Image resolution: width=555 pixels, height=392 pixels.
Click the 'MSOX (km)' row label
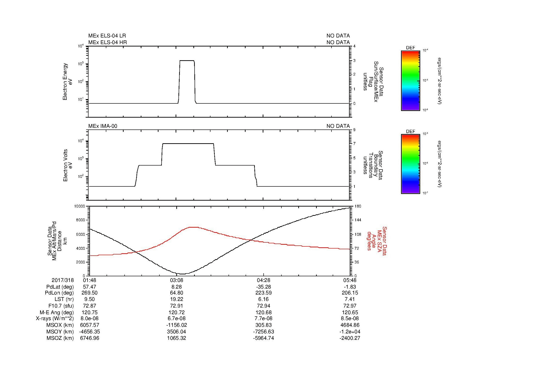point(60,325)
